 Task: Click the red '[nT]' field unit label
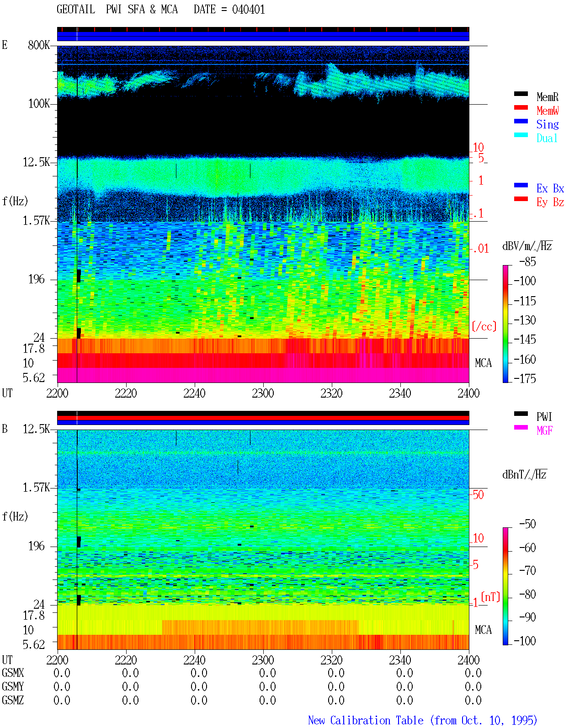pyautogui.click(x=491, y=597)
